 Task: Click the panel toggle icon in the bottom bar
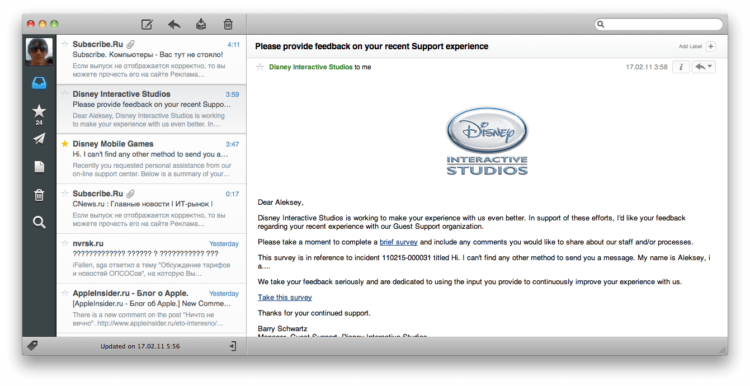pos(233,346)
